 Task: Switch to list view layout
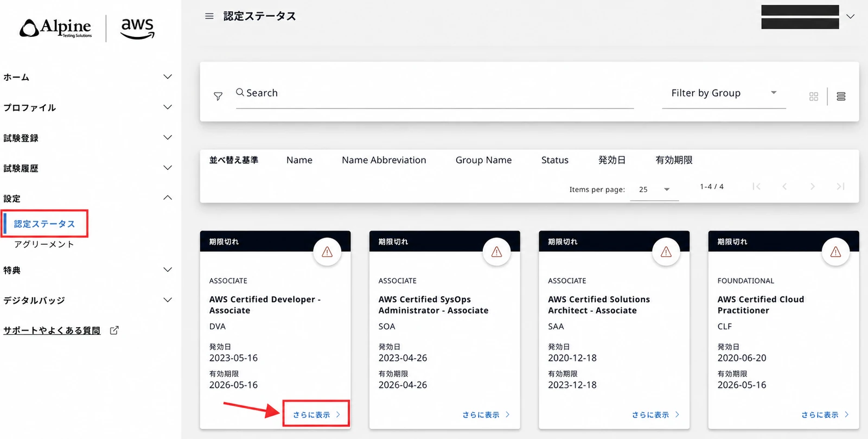841,97
